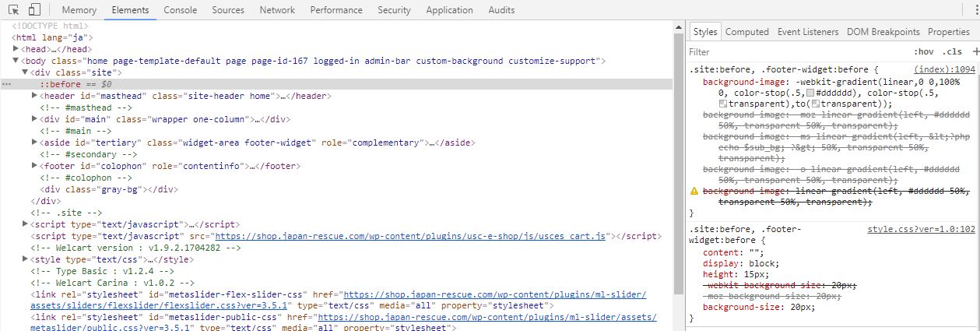Expand the style text/css node
The image size is (980, 331).
25,259
